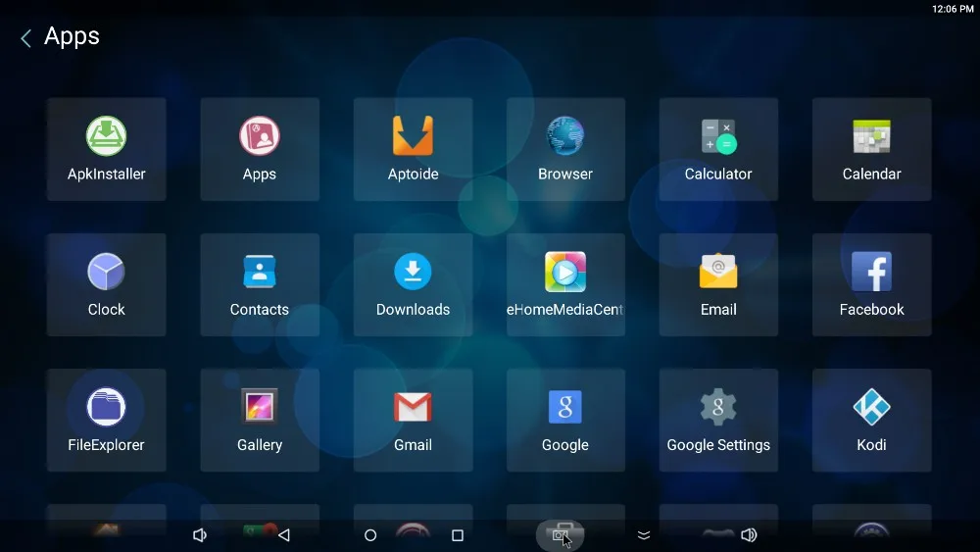Tap the volume down icon in the navigation bar
This screenshot has height=552, width=980.
pos(199,535)
